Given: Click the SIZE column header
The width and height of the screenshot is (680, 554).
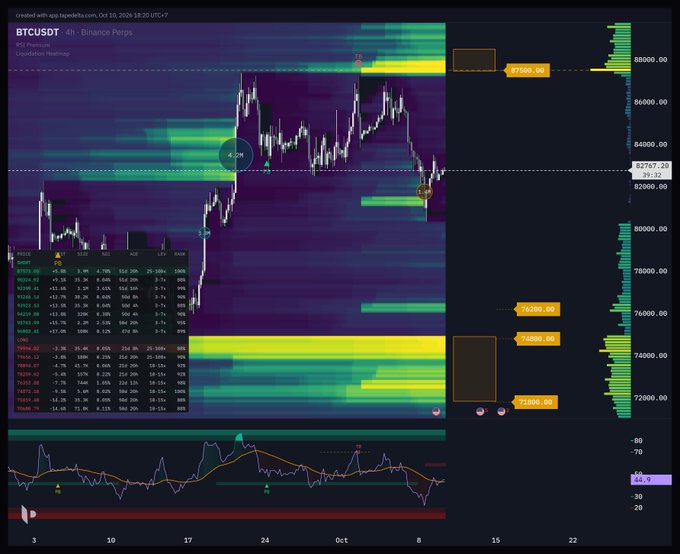Looking at the screenshot, I should [x=82, y=254].
